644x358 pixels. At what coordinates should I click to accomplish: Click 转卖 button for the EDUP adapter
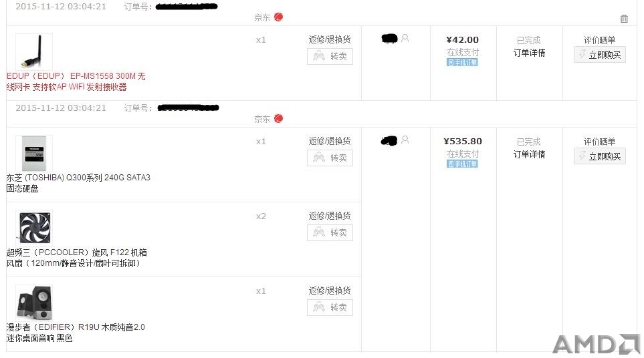coord(330,56)
